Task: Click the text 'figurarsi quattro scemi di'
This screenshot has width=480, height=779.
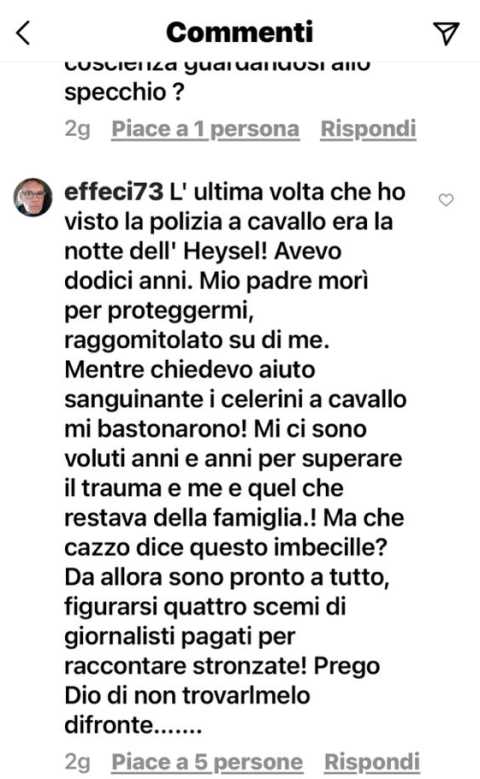Action: coord(205,608)
